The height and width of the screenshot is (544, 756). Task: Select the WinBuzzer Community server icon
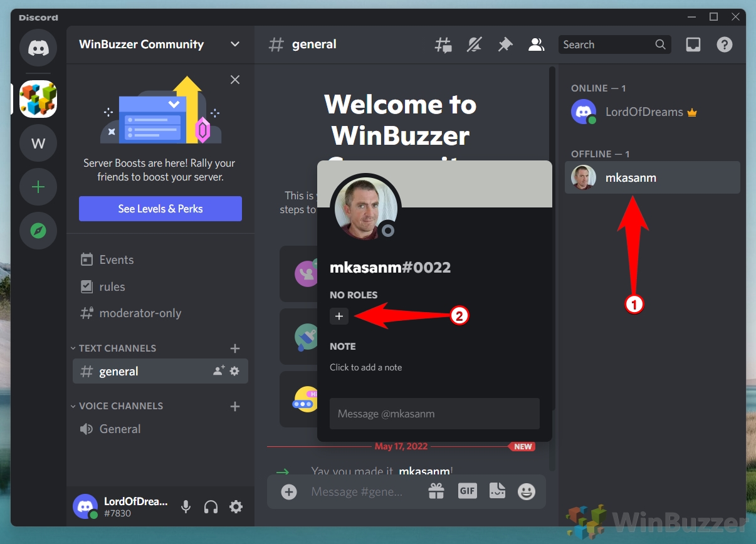coord(38,99)
